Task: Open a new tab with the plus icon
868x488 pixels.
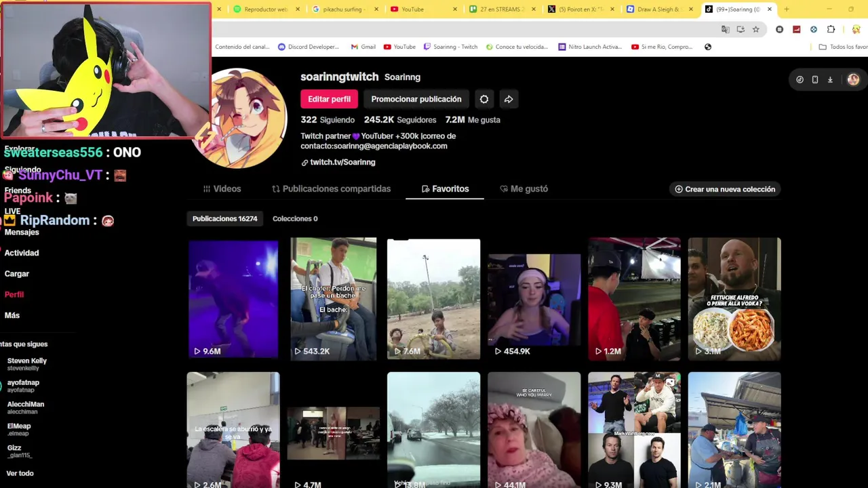Action: pyautogui.click(x=787, y=9)
